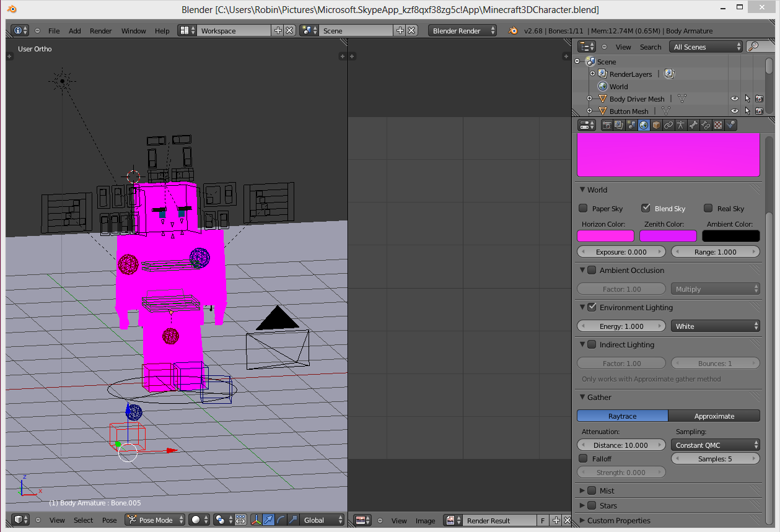Click the Blender logo in info header

512,30
